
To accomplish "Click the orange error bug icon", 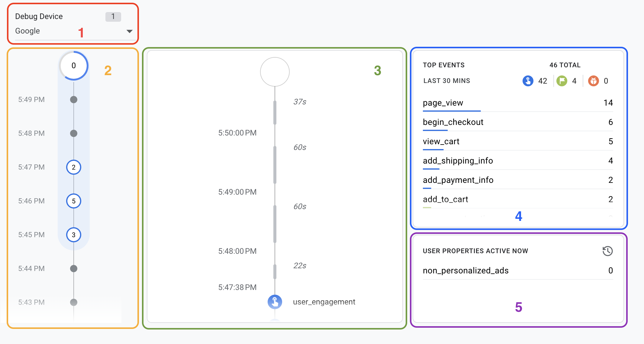I will 593,81.
